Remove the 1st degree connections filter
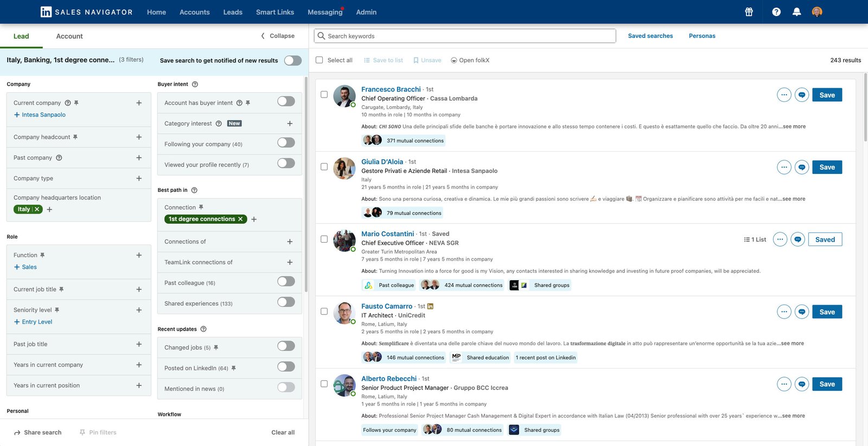The height and width of the screenshot is (446, 868). [x=240, y=219]
